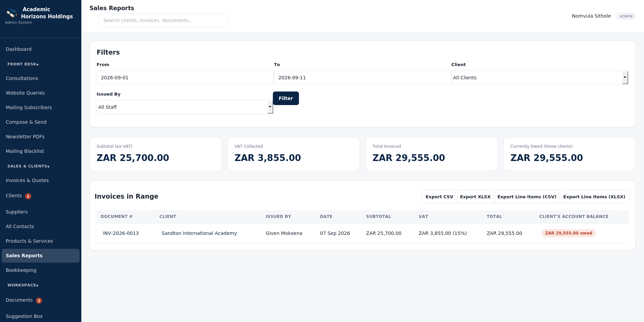Click the ADMIN role badge
The height and width of the screenshot is (322, 644).
click(x=626, y=16)
